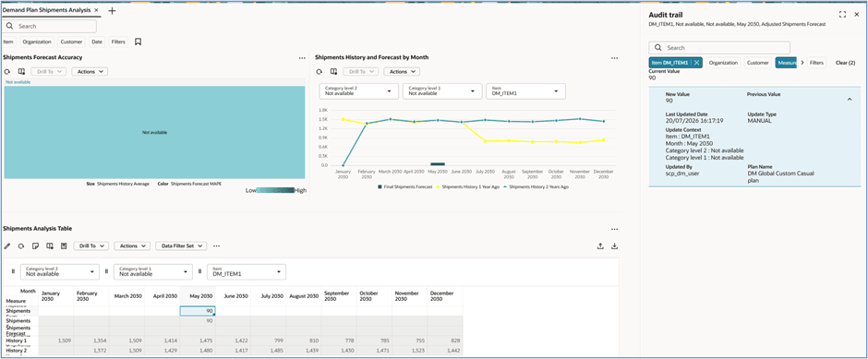
Task: Toggle Shipments History 1 Year Ago legend entry
Action: [468, 187]
